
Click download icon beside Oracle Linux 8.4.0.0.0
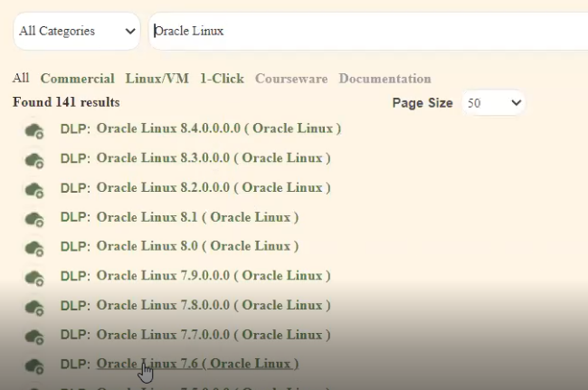point(34,131)
